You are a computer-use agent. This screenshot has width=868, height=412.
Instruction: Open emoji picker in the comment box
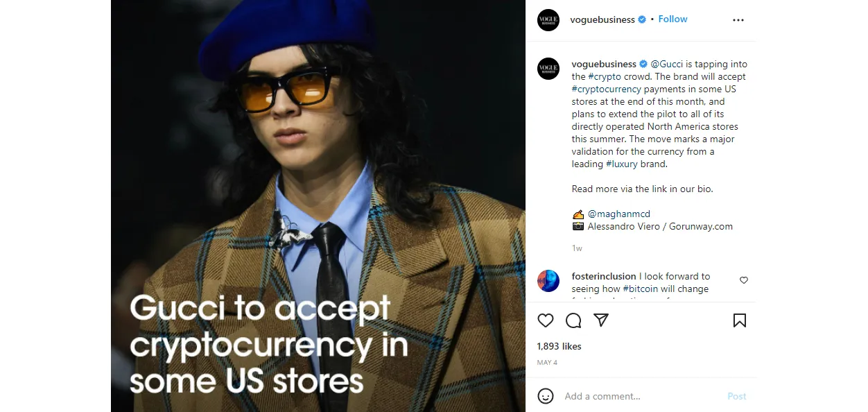(546, 396)
